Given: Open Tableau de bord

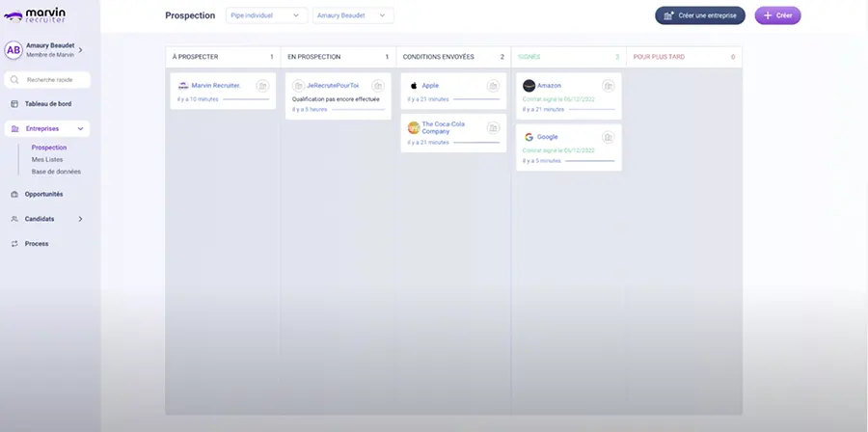Looking at the screenshot, I should tap(47, 104).
